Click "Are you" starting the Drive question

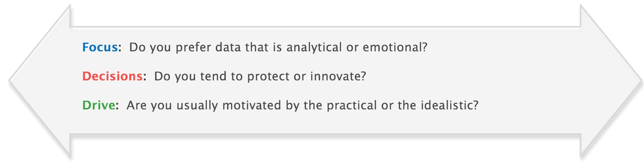click(149, 106)
